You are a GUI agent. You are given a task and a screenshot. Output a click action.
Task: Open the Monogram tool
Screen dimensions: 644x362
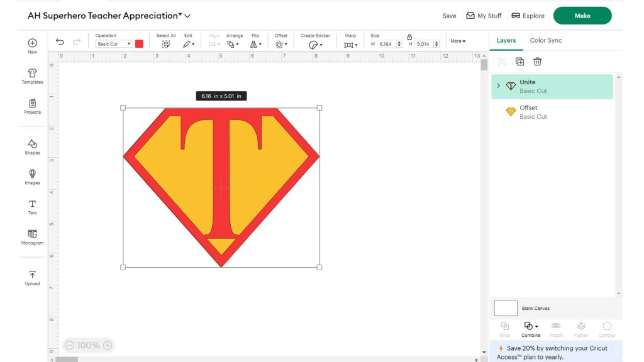tap(33, 237)
